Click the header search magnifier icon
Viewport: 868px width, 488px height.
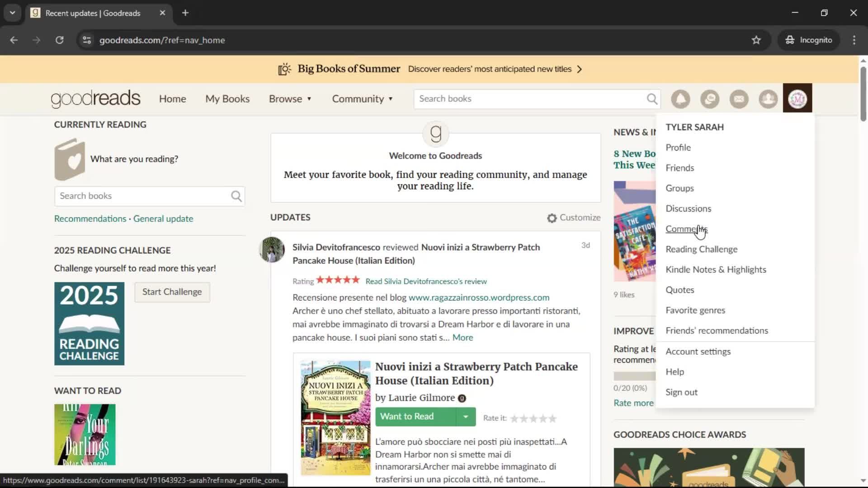point(652,99)
